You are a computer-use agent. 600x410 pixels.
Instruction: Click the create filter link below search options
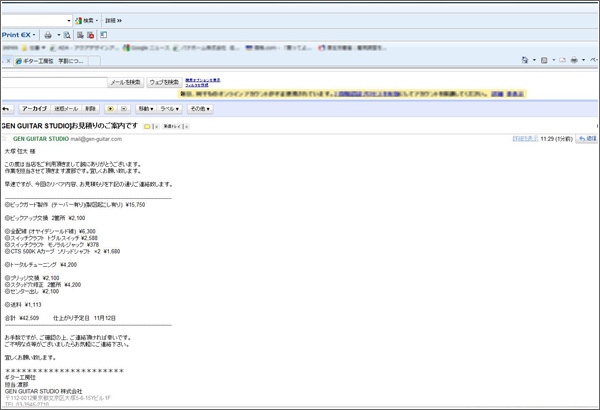coord(197,85)
